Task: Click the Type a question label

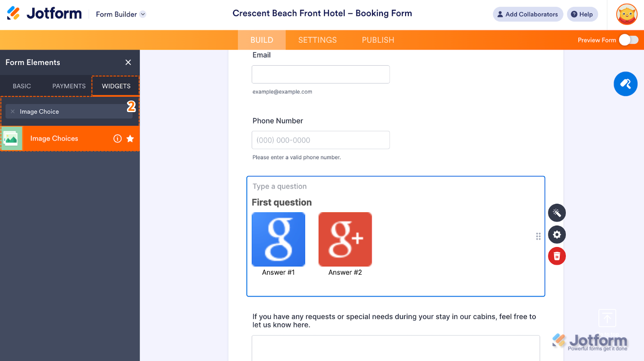Action: (280, 186)
